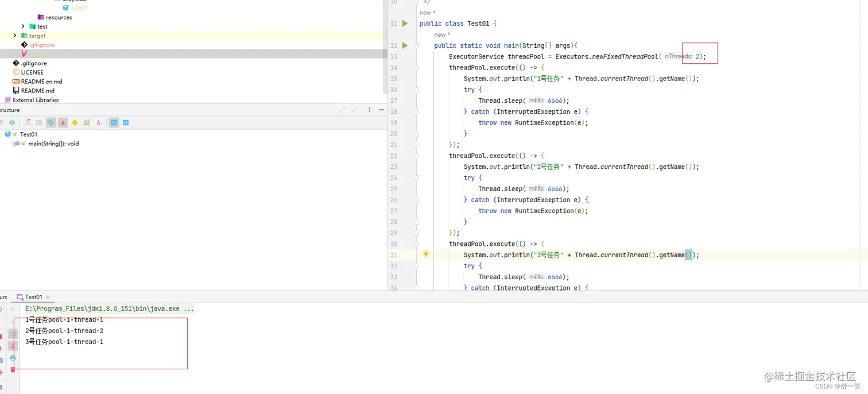The image size is (868, 394).
Task: Fold try block at line 16
Action: click(416, 90)
